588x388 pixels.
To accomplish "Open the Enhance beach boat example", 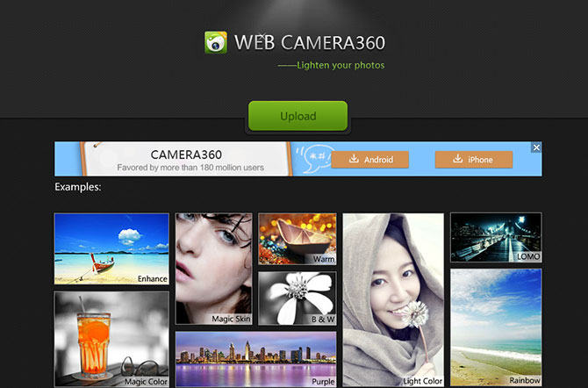I will [x=111, y=248].
